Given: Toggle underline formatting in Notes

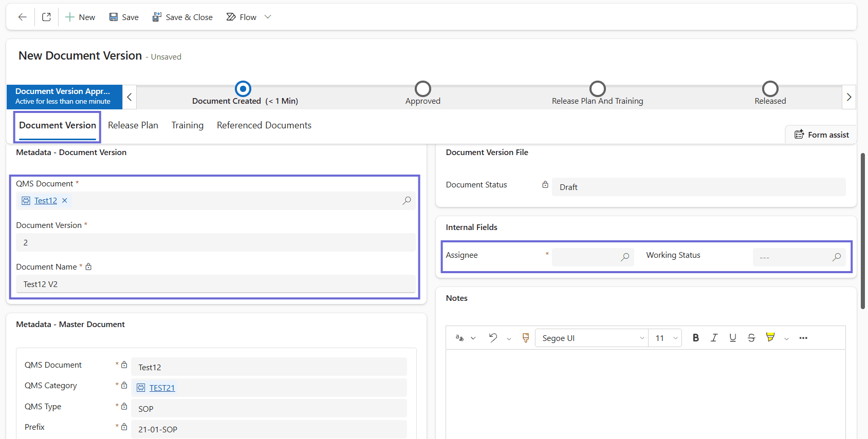Looking at the screenshot, I should coord(733,338).
